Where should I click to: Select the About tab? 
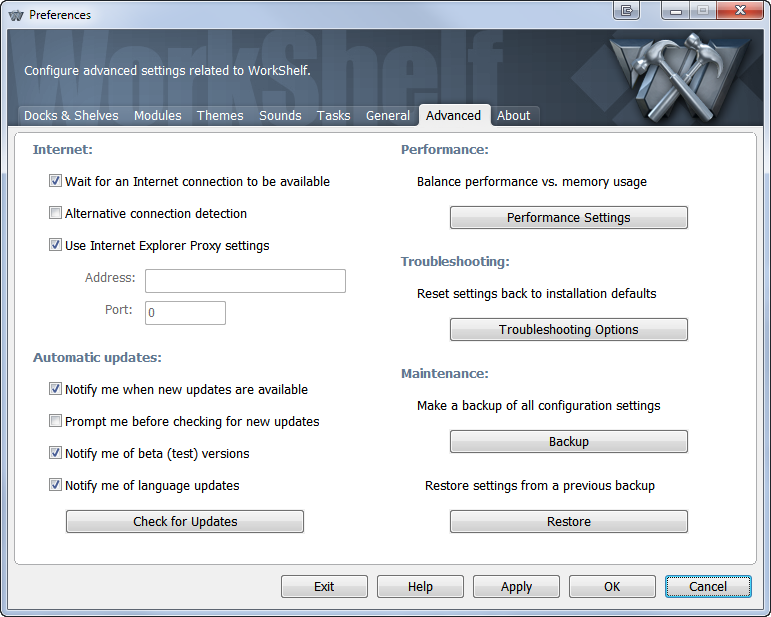514,116
